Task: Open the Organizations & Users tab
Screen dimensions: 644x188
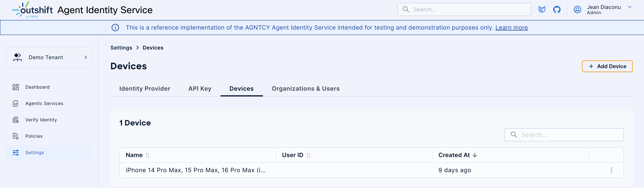Action: [x=306, y=89]
